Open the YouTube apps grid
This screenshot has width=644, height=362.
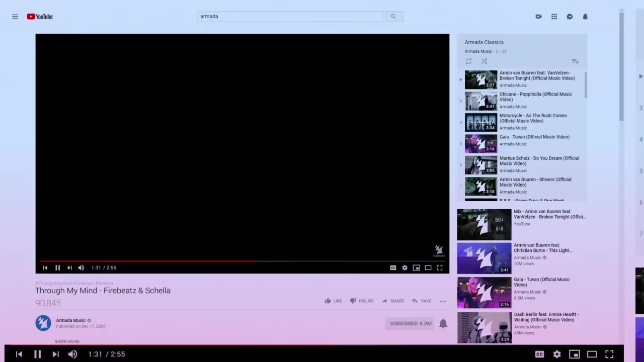[x=554, y=17]
